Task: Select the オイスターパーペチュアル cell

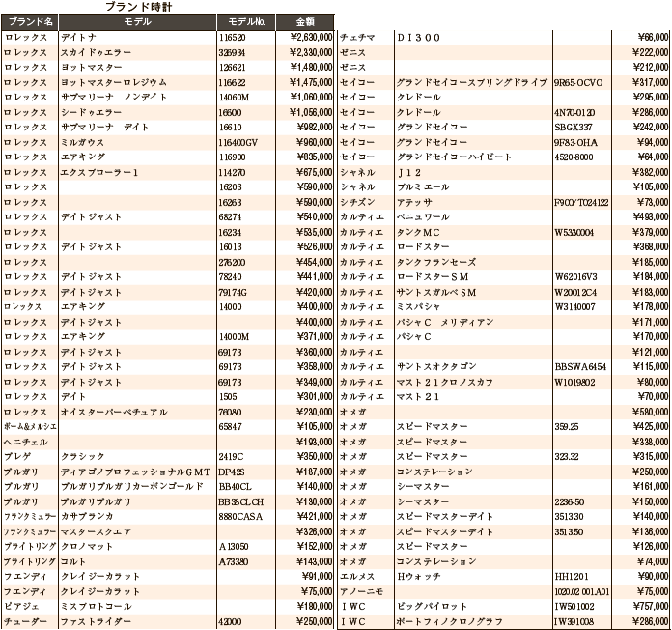Action: (x=114, y=412)
